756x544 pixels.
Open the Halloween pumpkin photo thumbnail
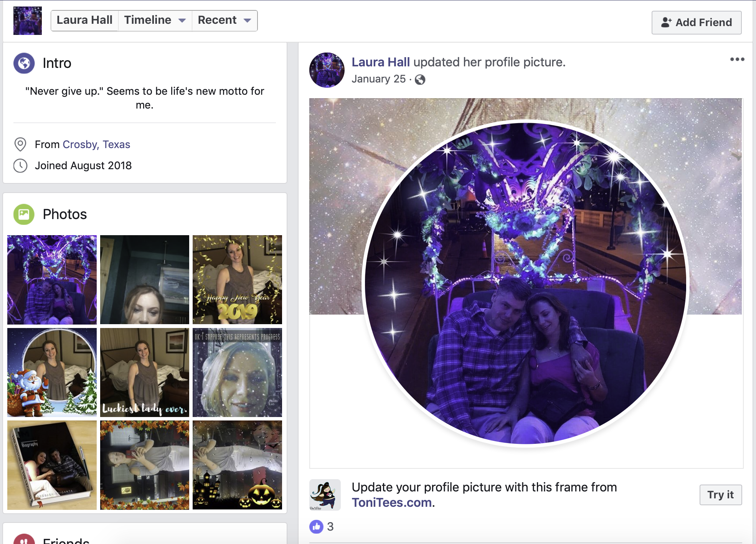[x=237, y=465]
